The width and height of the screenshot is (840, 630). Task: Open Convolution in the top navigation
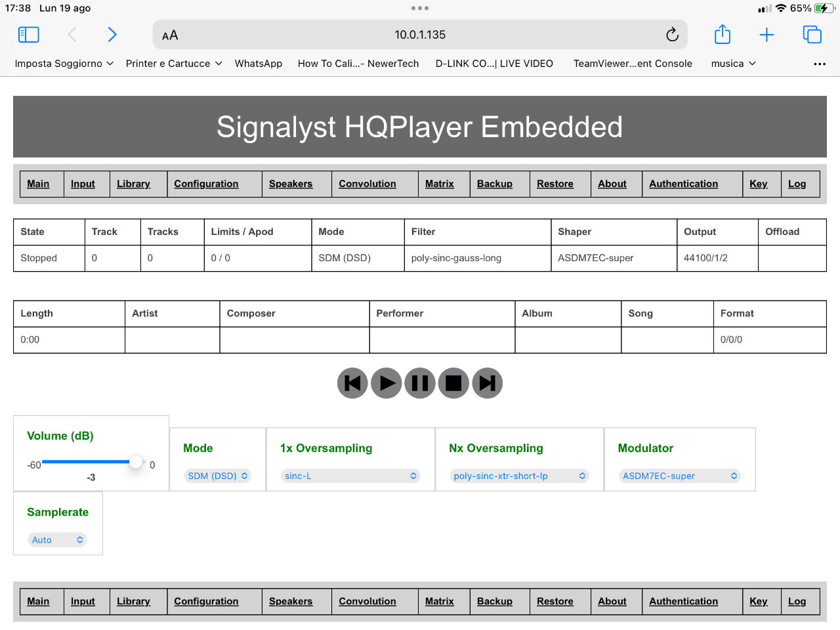pos(367,184)
